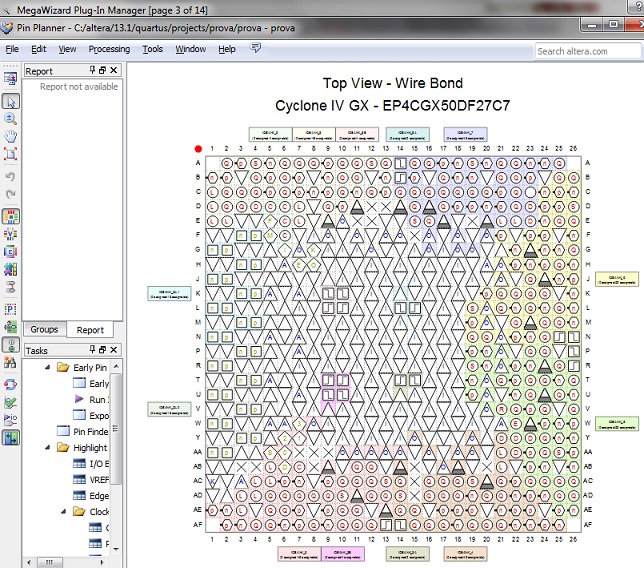Click the differential pair icon with red ovals
This screenshot has width=644, height=568.
point(11,286)
